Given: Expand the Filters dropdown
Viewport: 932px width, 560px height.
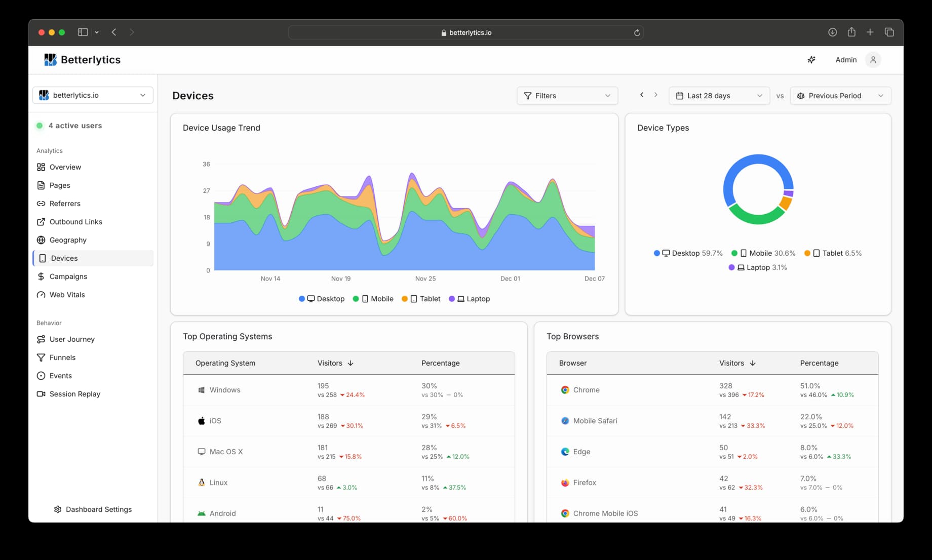Looking at the screenshot, I should (x=567, y=96).
